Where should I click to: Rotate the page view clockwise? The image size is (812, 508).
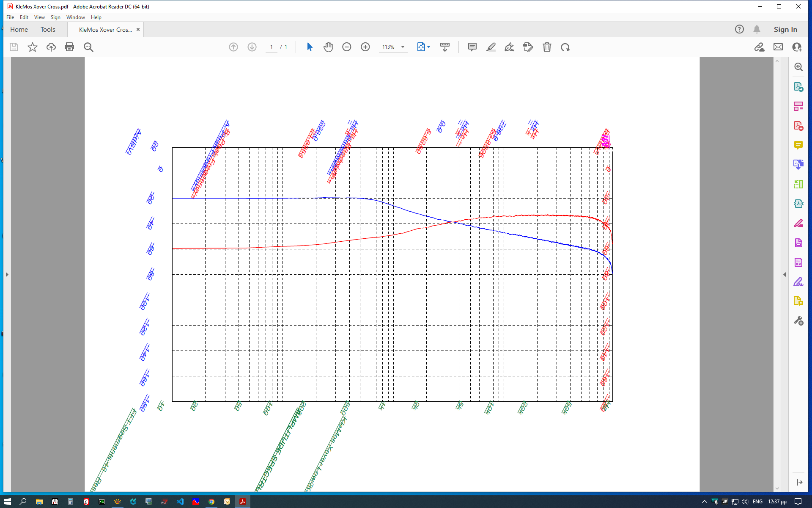tap(565, 47)
